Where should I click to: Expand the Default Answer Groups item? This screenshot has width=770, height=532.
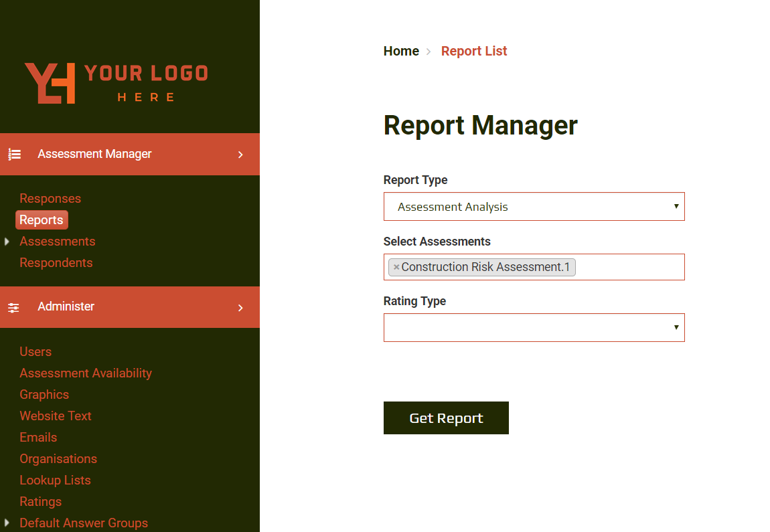coord(7,523)
